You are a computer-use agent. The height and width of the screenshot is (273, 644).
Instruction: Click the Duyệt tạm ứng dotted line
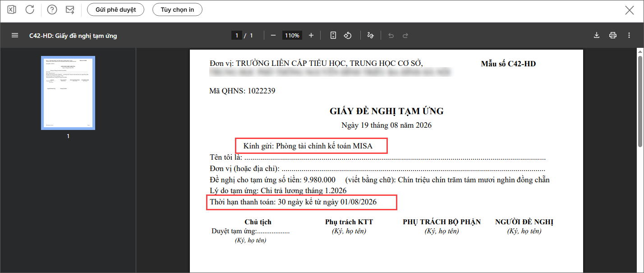point(250,231)
